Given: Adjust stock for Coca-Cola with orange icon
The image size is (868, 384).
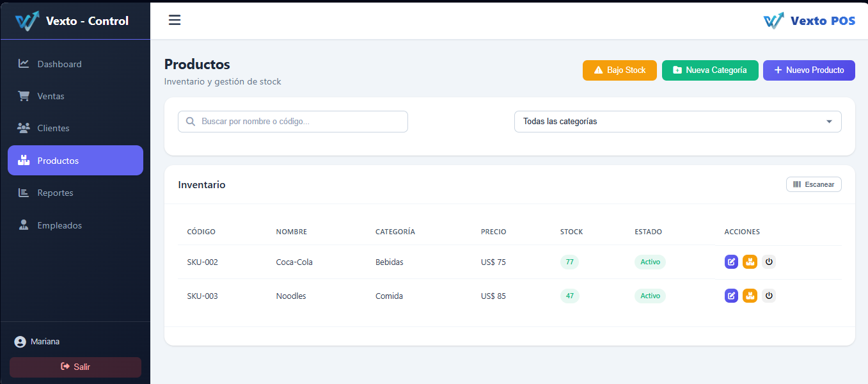Looking at the screenshot, I should coord(750,262).
